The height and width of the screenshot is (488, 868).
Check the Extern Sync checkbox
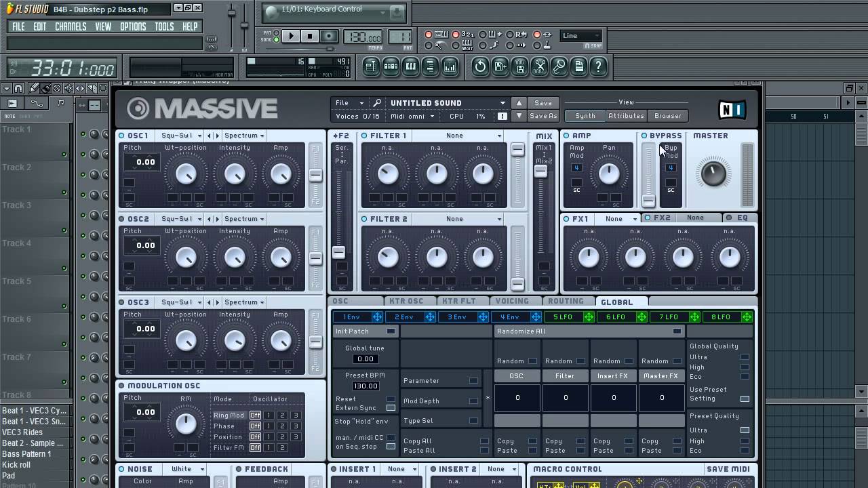[391, 408]
